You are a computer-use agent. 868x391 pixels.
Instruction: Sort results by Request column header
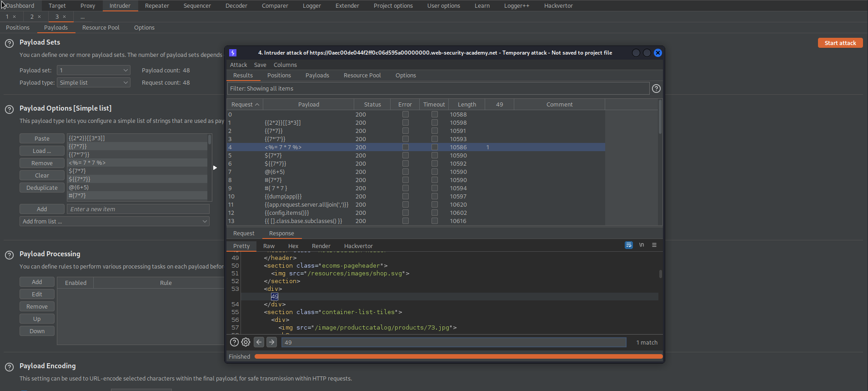tap(245, 105)
